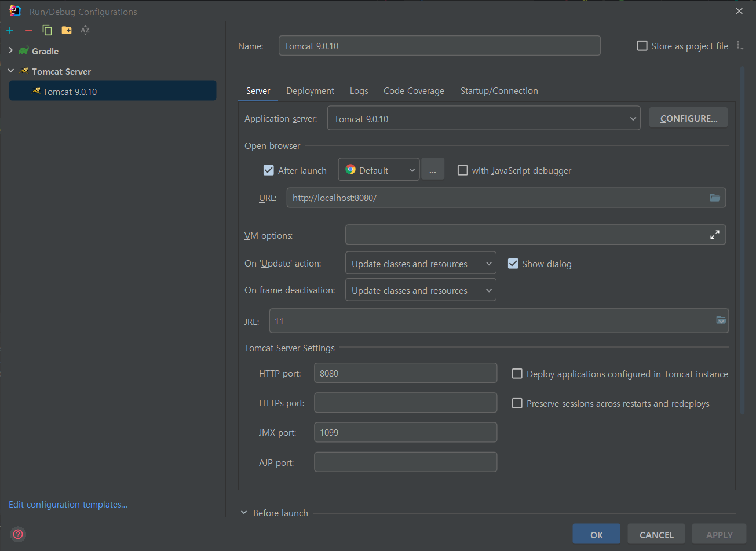The image size is (756, 551).
Task: Open the store-as-project-file options menu
Action: pyautogui.click(x=739, y=45)
